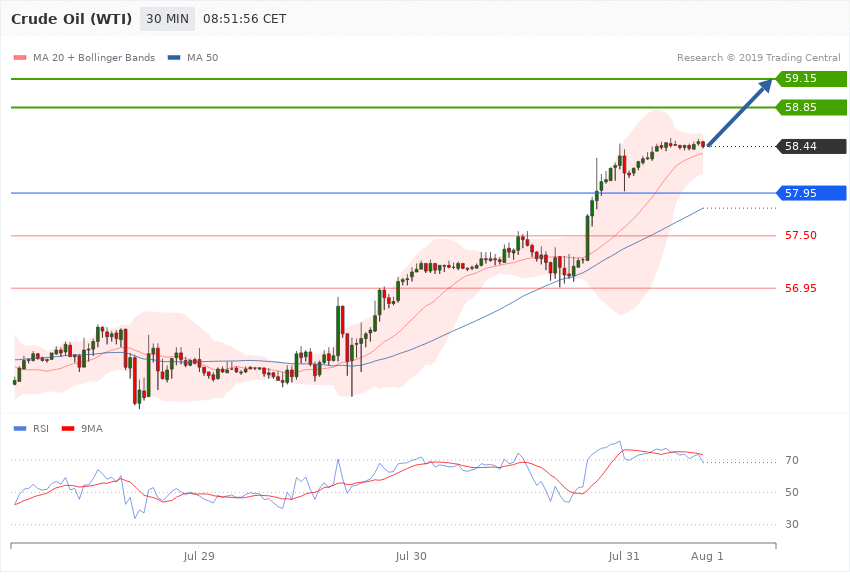This screenshot has width=850, height=576.
Task: Click the MA 50 legend label
Action: 202,57
